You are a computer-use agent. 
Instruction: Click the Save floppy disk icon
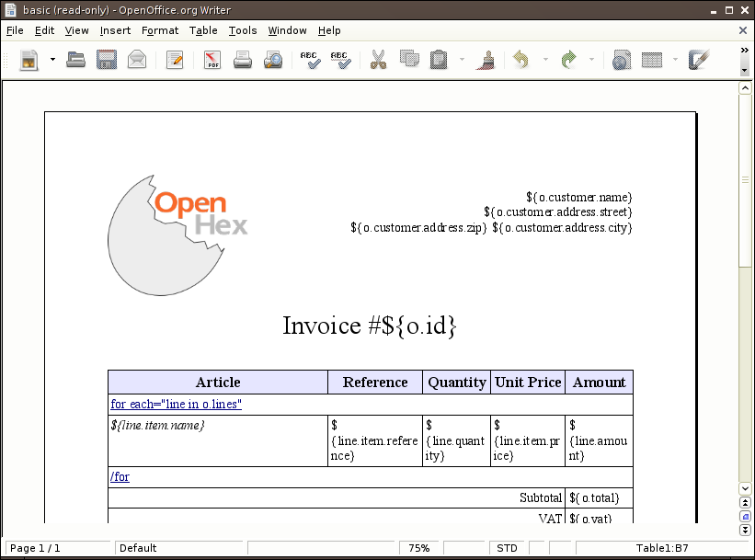point(107,61)
